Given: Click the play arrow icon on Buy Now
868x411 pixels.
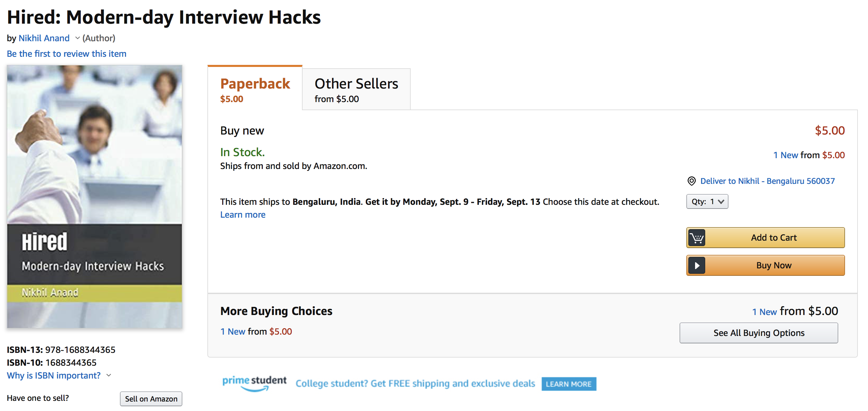Looking at the screenshot, I should [x=696, y=266].
